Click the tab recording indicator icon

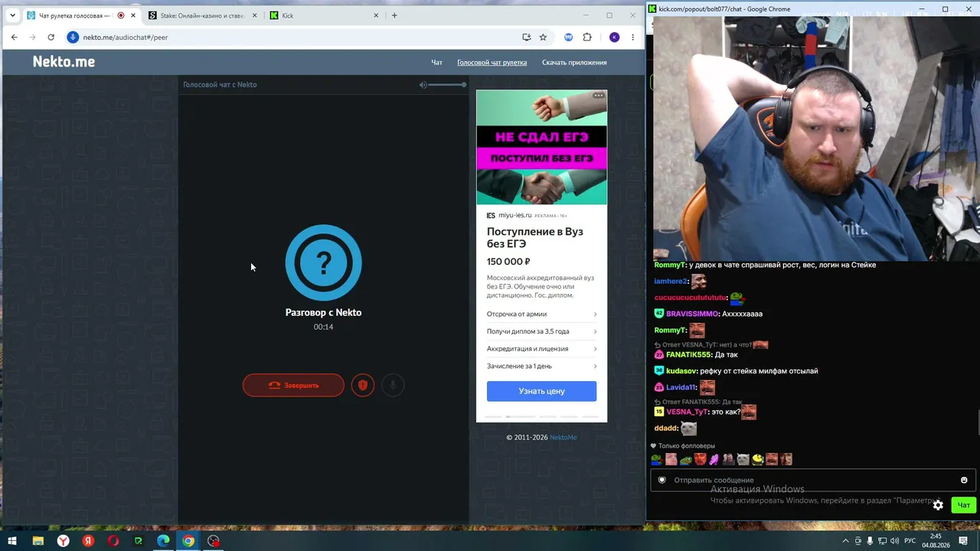coord(121,15)
